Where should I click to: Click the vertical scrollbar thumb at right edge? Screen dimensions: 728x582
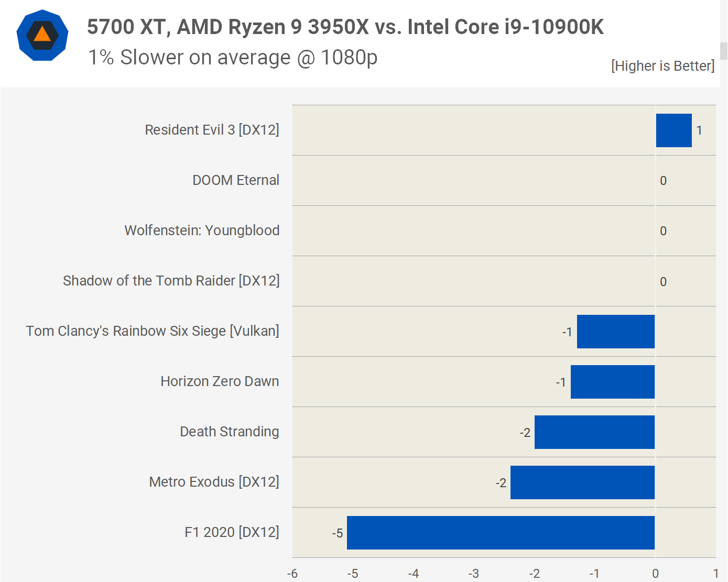coord(724,51)
